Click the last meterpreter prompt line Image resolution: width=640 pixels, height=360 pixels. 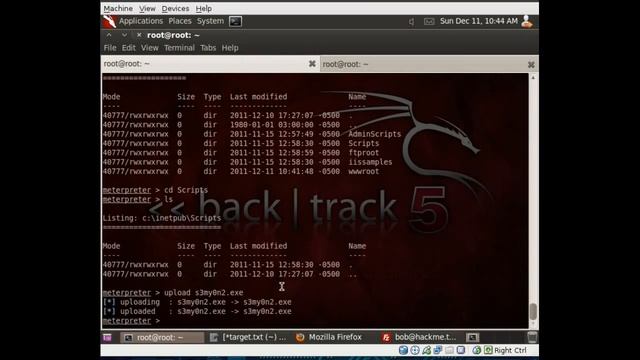(131, 321)
